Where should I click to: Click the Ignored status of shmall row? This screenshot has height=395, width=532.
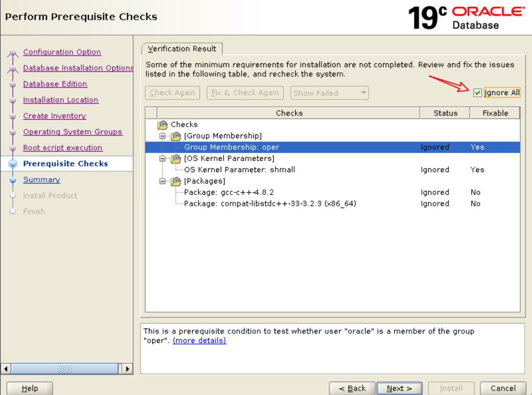(435, 170)
